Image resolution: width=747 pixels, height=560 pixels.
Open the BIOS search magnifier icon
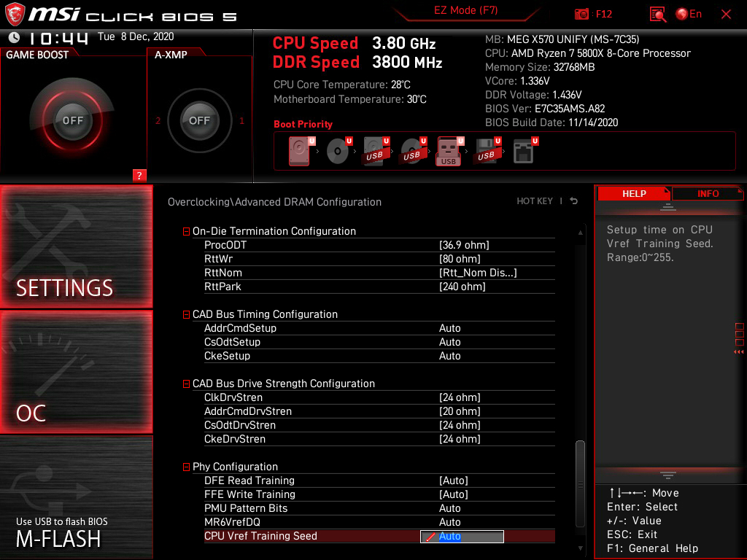658,15
